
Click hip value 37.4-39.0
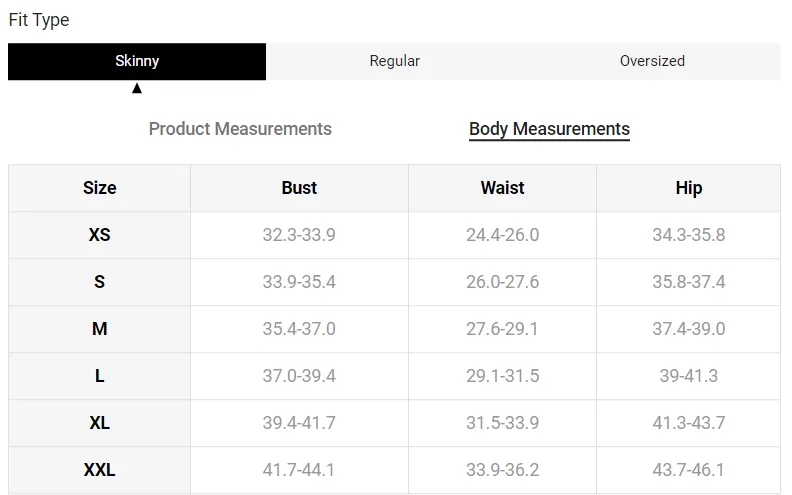689,329
